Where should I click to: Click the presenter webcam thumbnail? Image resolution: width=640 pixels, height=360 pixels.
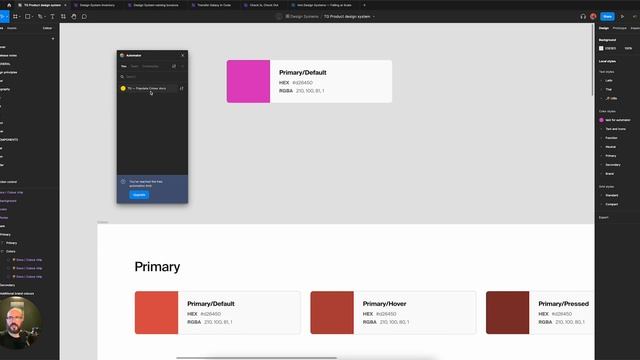[20, 322]
